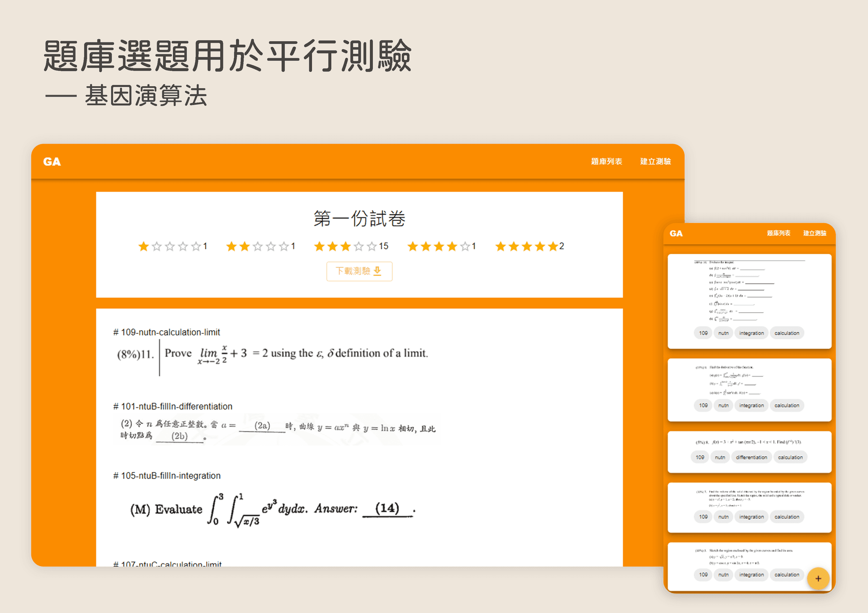The width and height of the screenshot is (868, 613).
Task: Click calculation tag on the Evaluate integral card
Action: (787, 333)
